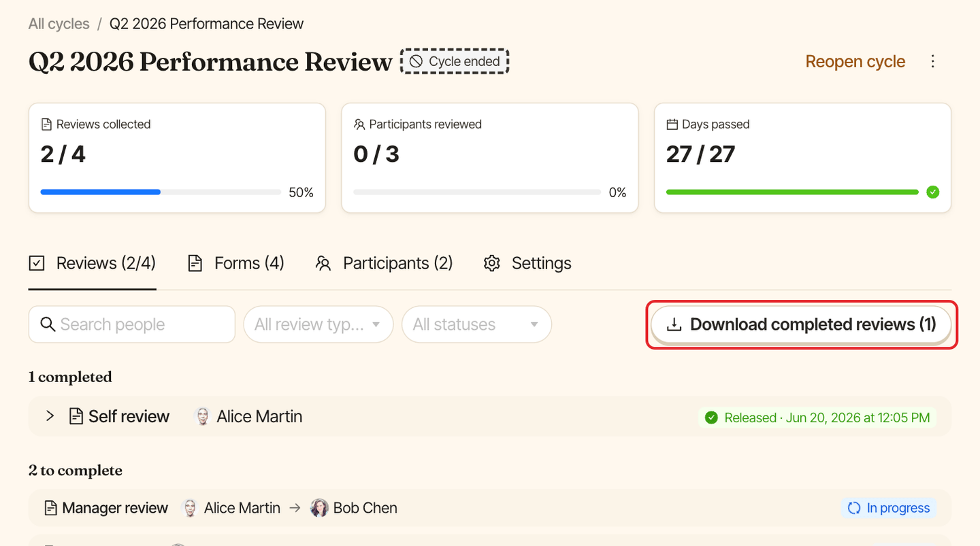This screenshot has height=546, width=980.
Task: Open the three-dot more options menu
Action: [x=933, y=61]
